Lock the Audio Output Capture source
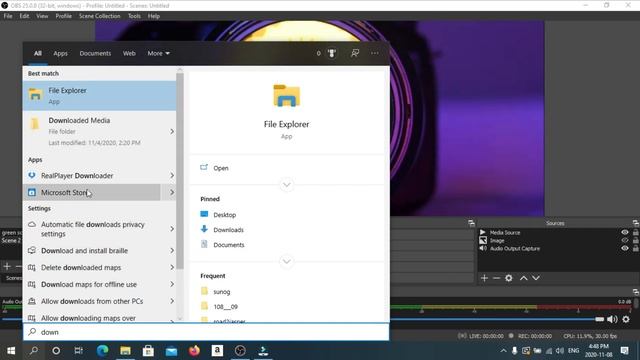The width and height of the screenshot is (640, 360). point(636,248)
